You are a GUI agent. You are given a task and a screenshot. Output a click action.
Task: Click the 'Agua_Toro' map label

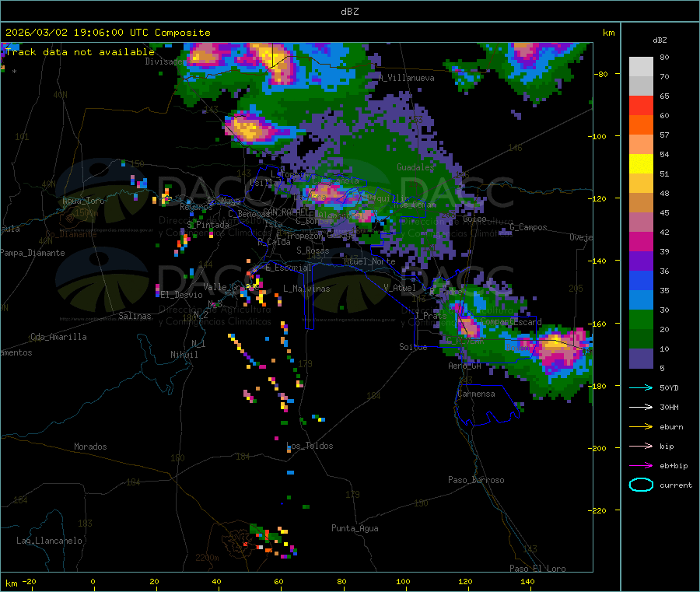[83, 201]
